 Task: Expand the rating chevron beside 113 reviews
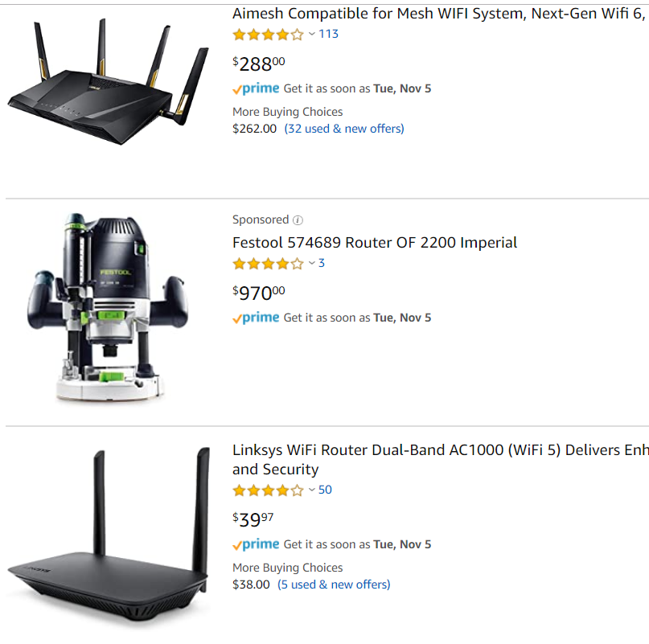(x=312, y=34)
